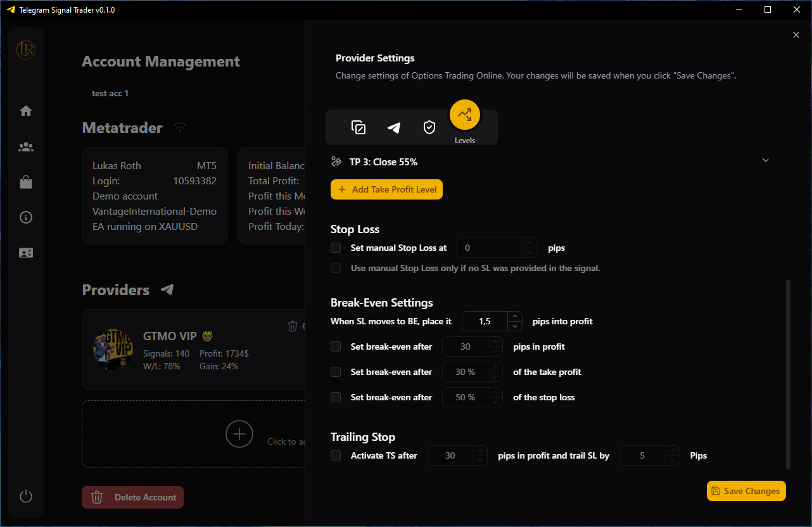Click Save Changes button
812x527 pixels.
pyautogui.click(x=746, y=491)
